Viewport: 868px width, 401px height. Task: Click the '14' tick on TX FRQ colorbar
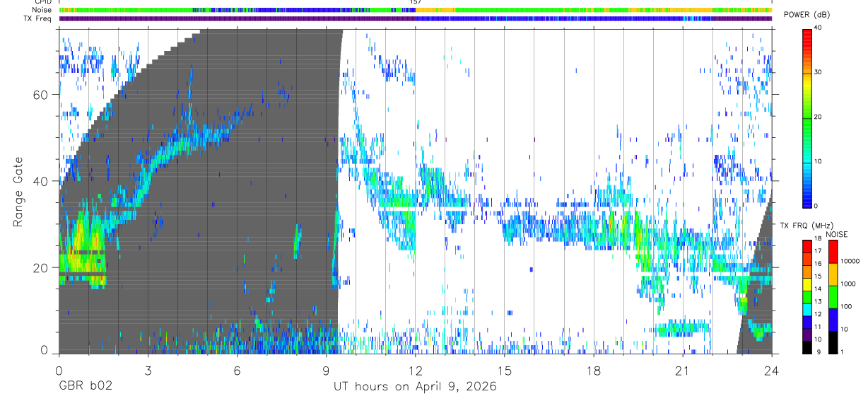pyautogui.click(x=819, y=290)
